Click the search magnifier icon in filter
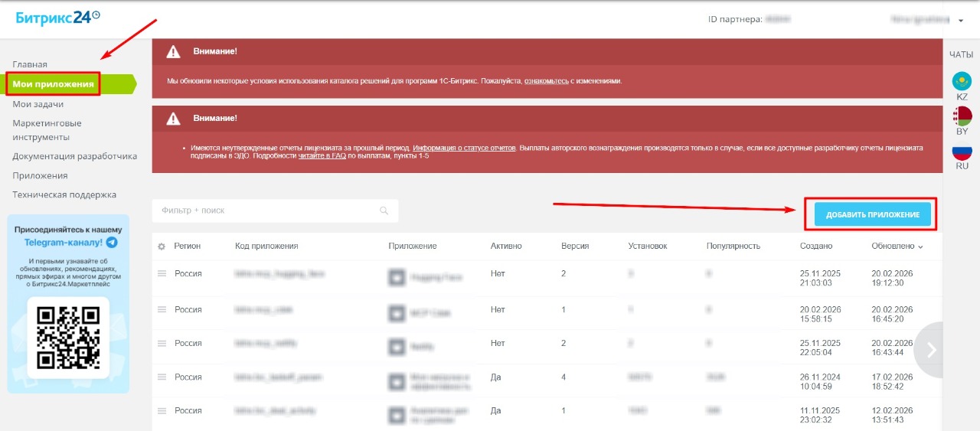Image resolution: width=980 pixels, height=431 pixels. (x=384, y=211)
